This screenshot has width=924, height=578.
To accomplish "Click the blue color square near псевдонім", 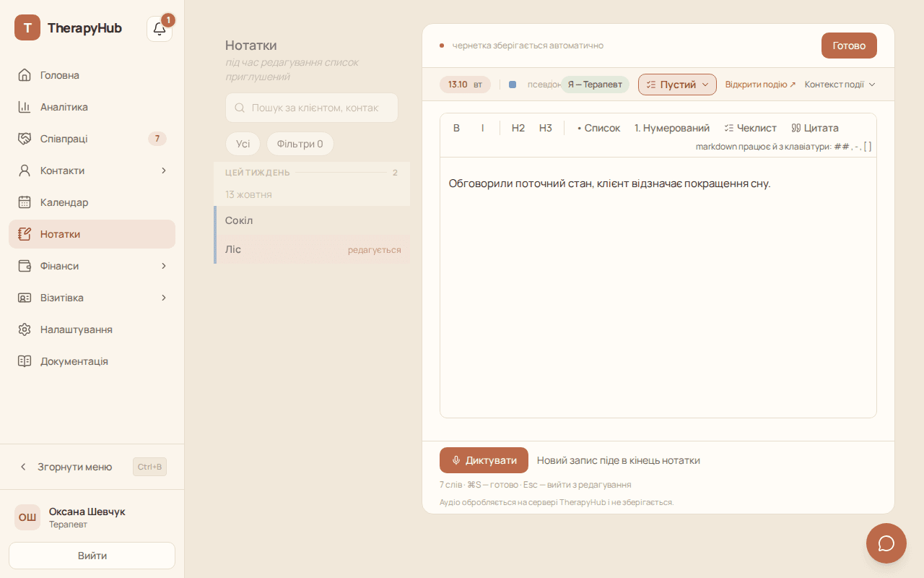I will pos(513,85).
